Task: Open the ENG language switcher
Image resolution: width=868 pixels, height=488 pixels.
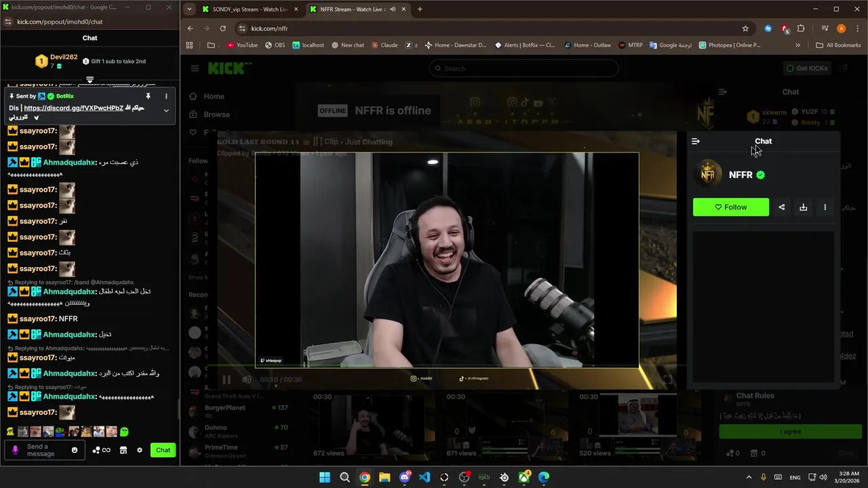Action: 795,477
